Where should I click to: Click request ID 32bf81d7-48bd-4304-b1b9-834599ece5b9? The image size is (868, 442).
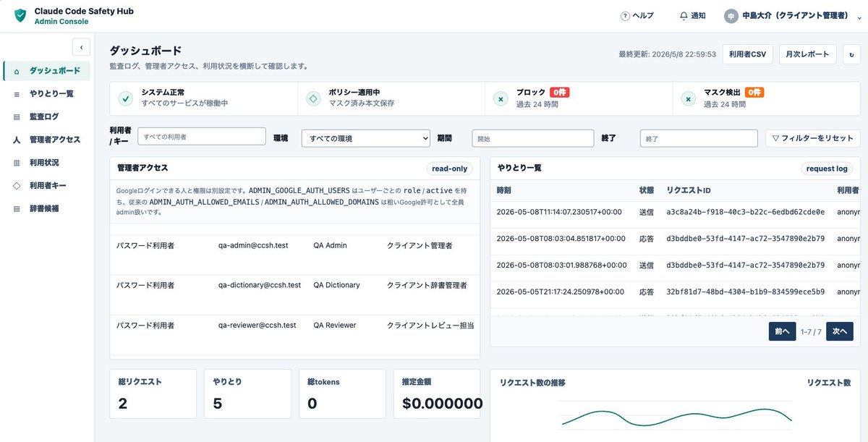point(745,292)
